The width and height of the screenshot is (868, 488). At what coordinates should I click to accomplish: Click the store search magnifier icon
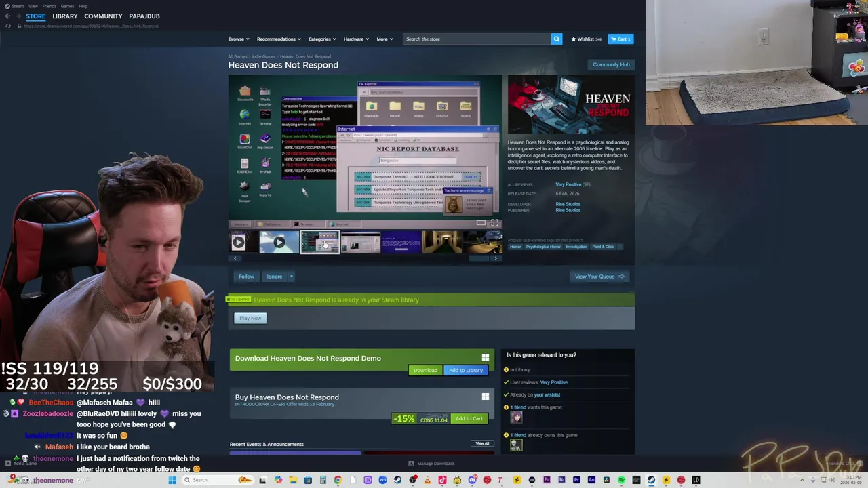coord(556,39)
